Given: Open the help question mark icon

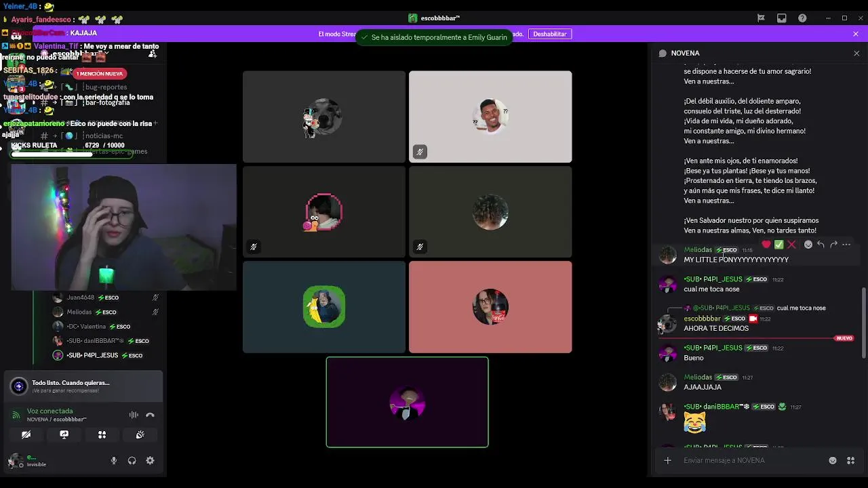Looking at the screenshot, I should [x=802, y=18].
